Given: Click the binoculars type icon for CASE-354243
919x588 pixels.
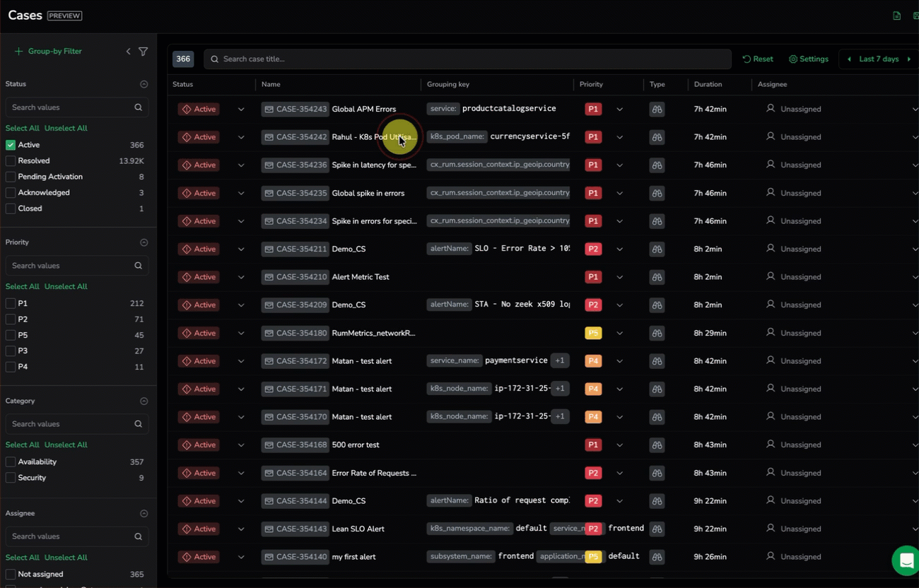Looking at the screenshot, I should coord(657,110).
